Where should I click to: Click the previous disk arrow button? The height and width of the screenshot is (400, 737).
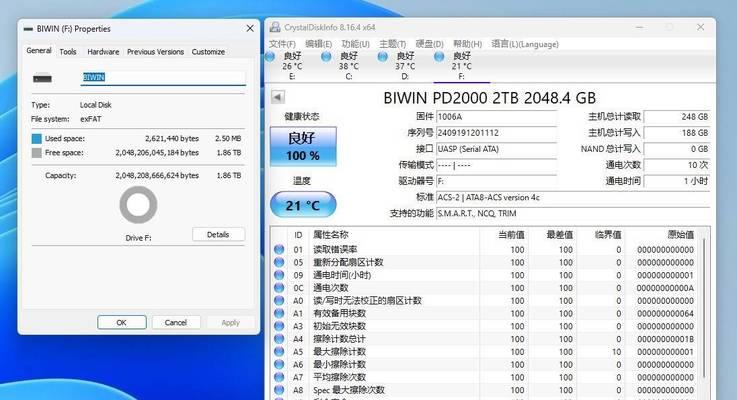278,97
